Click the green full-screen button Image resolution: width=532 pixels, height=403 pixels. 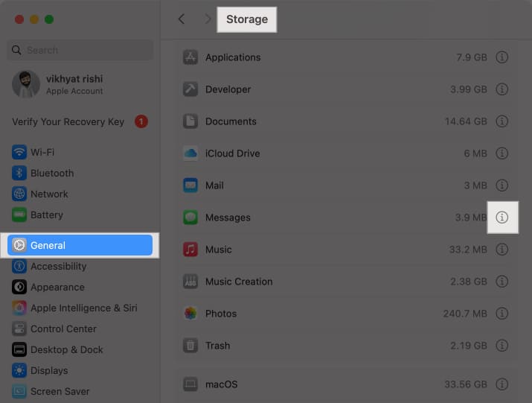(x=49, y=19)
